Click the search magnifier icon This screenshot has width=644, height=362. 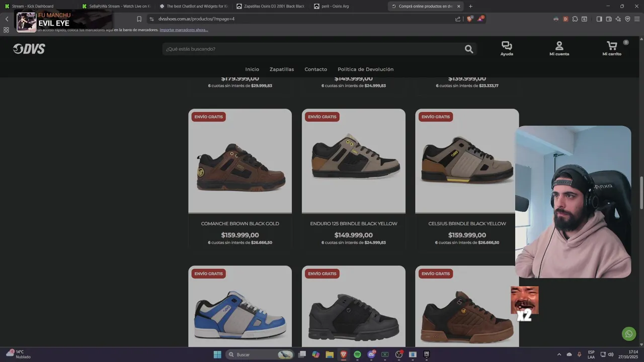point(469,49)
